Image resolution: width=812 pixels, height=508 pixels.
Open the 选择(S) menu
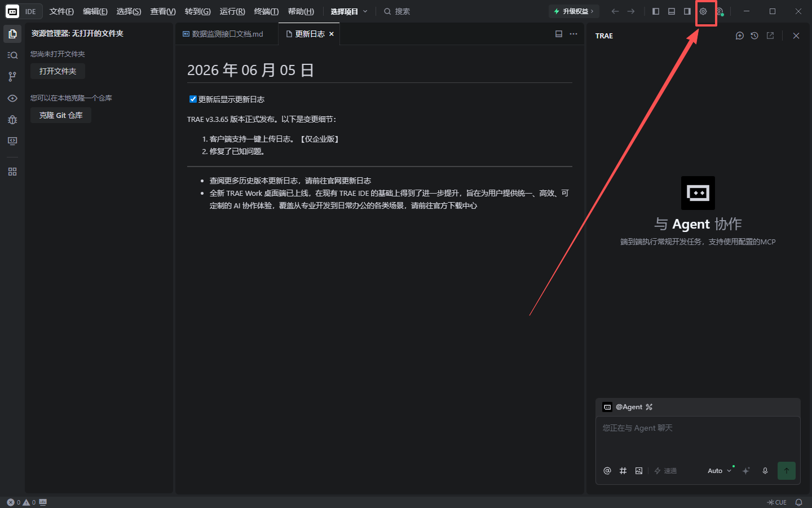click(129, 11)
